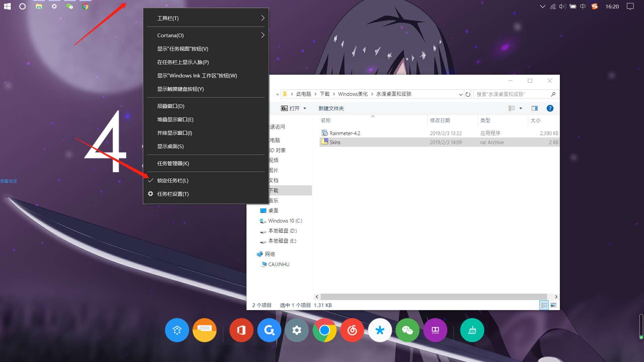Screen dimensions: 644x362
Task: Launch Microsoft Office from the dock
Action: (x=241, y=330)
